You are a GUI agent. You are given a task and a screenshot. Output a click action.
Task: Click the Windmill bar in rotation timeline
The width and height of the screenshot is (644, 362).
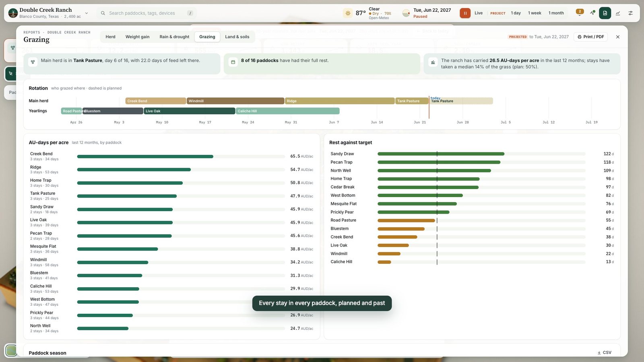[235, 101]
